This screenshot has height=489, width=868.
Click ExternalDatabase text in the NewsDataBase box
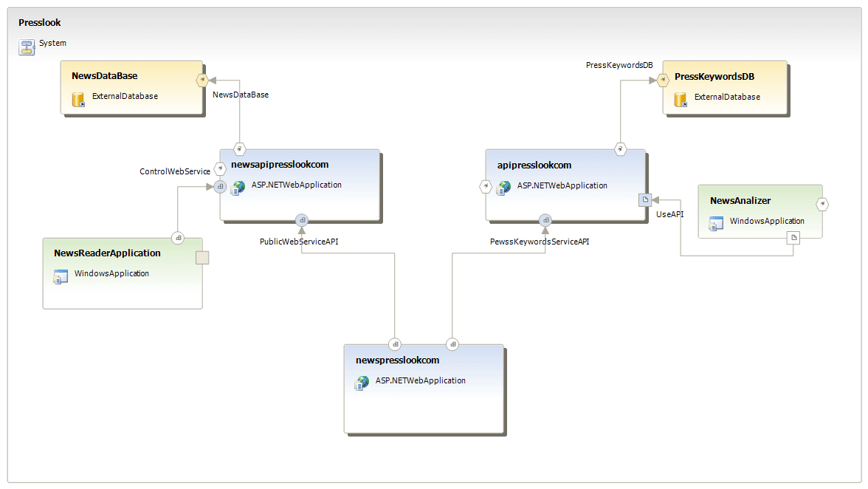click(x=125, y=96)
